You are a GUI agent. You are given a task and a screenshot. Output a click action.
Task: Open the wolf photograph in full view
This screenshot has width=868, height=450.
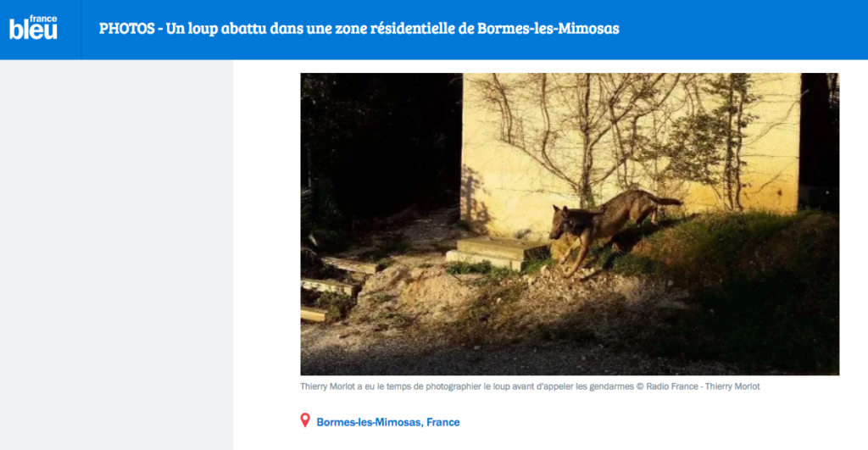pyautogui.click(x=570, y=225)
